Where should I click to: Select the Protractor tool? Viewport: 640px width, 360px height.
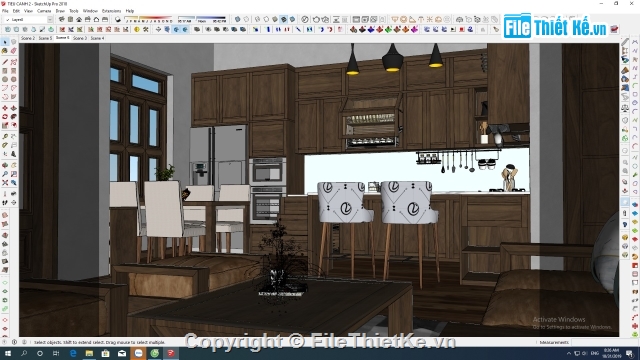pos(5,145)
